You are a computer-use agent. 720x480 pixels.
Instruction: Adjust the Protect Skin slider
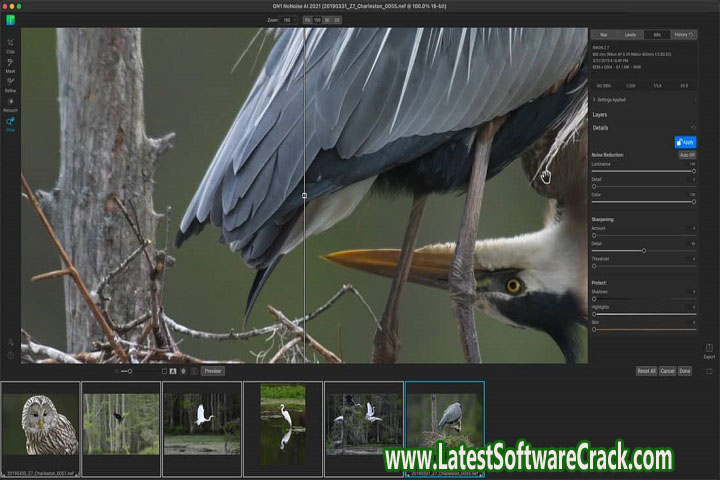pos(644,329)
